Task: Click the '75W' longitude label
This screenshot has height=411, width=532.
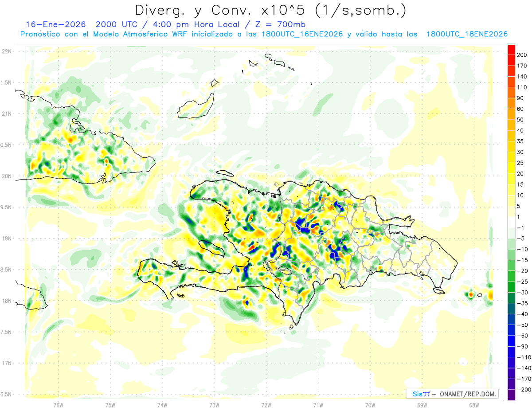Action: (x=110, y=405)
